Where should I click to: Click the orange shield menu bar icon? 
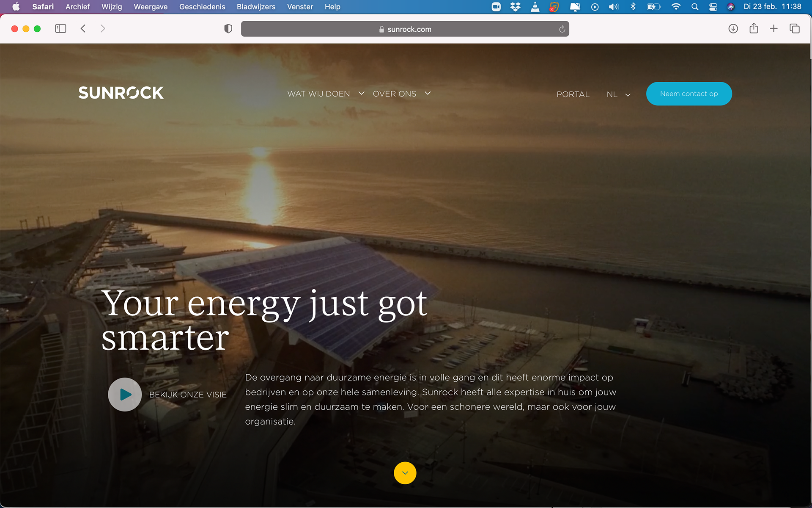554,7
